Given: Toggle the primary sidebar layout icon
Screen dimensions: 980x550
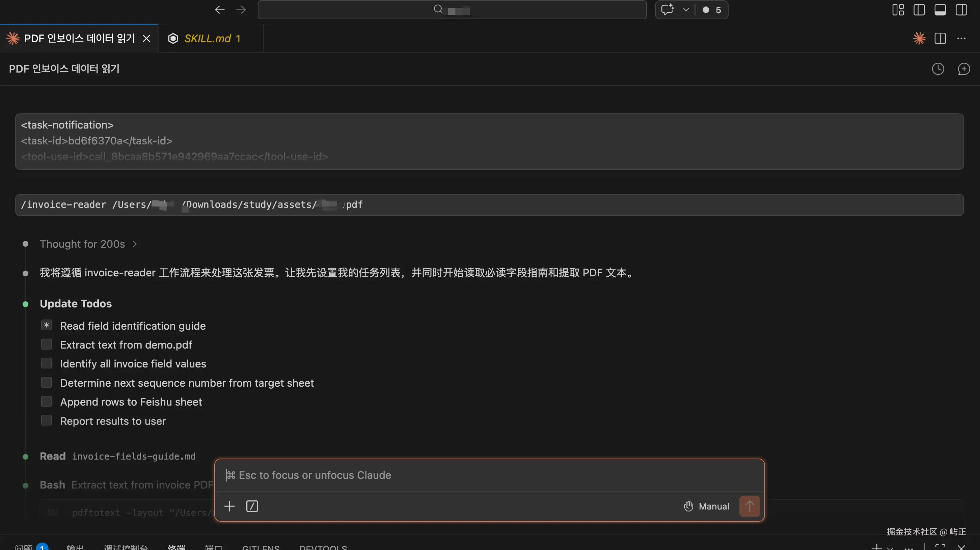Looking at the screenshot, I should point(919,10).
